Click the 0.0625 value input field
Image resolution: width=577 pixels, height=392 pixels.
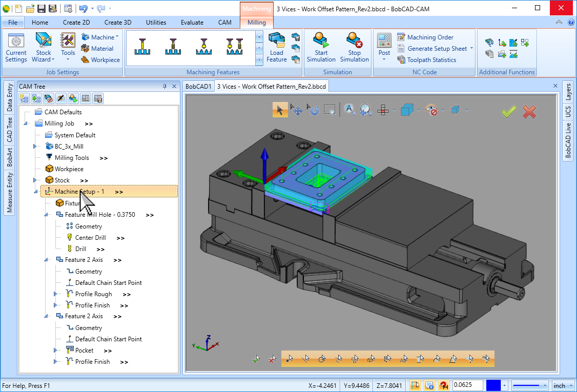coord(467,385)
